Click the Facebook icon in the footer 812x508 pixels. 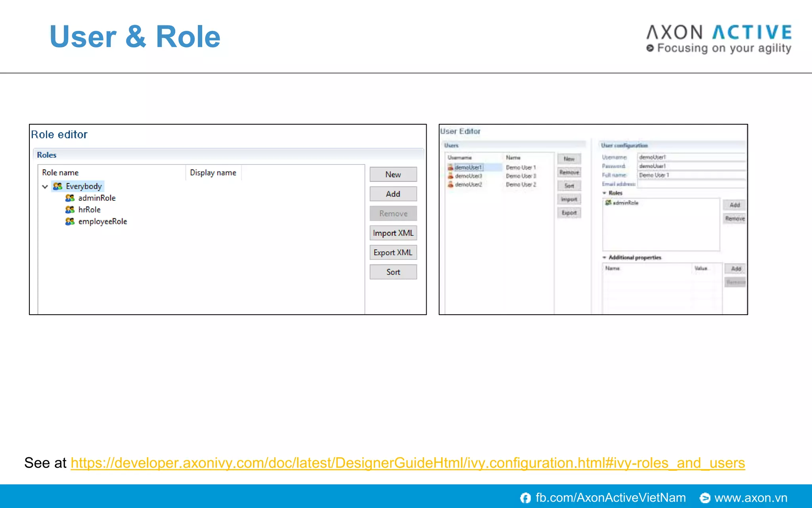[x=525, y=498]
